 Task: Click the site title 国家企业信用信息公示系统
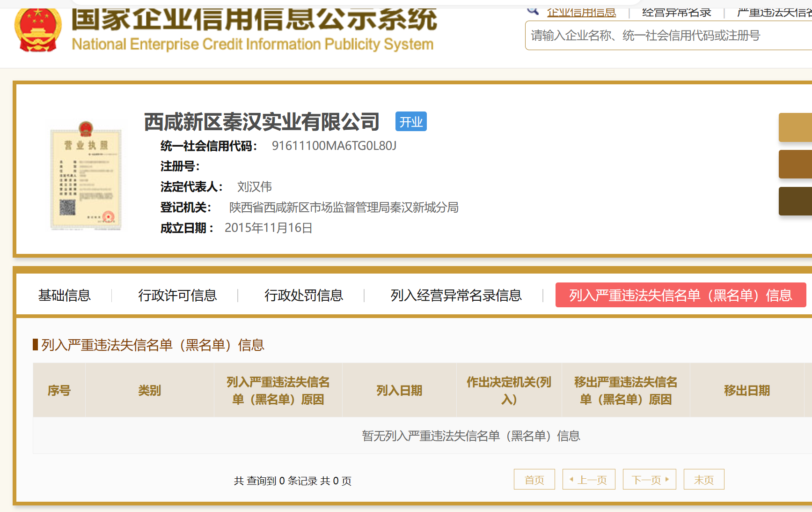(254, 20)
